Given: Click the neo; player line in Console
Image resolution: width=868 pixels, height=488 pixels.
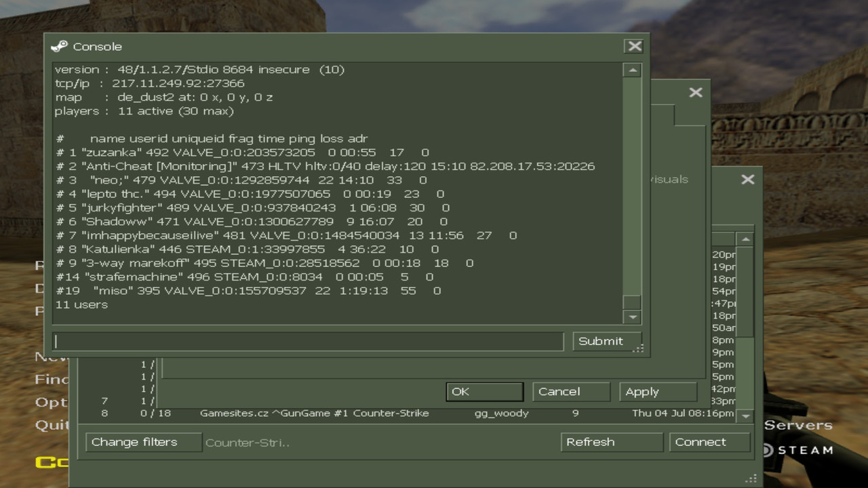Looking at the screenshot, I should point(241,180).
